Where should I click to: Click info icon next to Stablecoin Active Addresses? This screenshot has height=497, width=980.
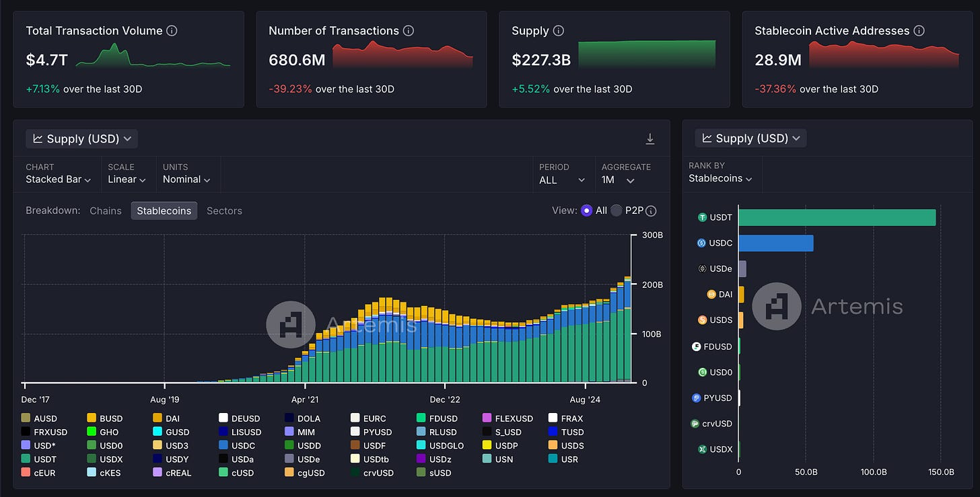[919, 31]
